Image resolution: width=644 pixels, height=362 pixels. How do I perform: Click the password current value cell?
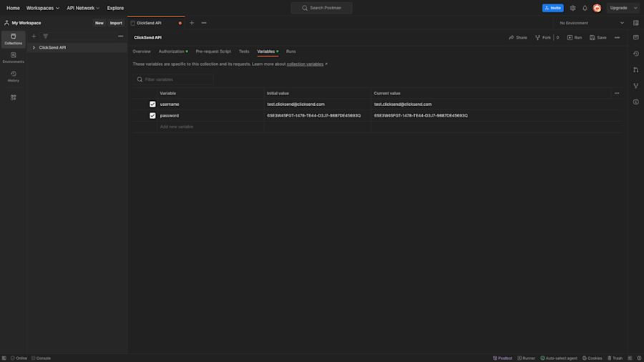[x=497, y=116]
